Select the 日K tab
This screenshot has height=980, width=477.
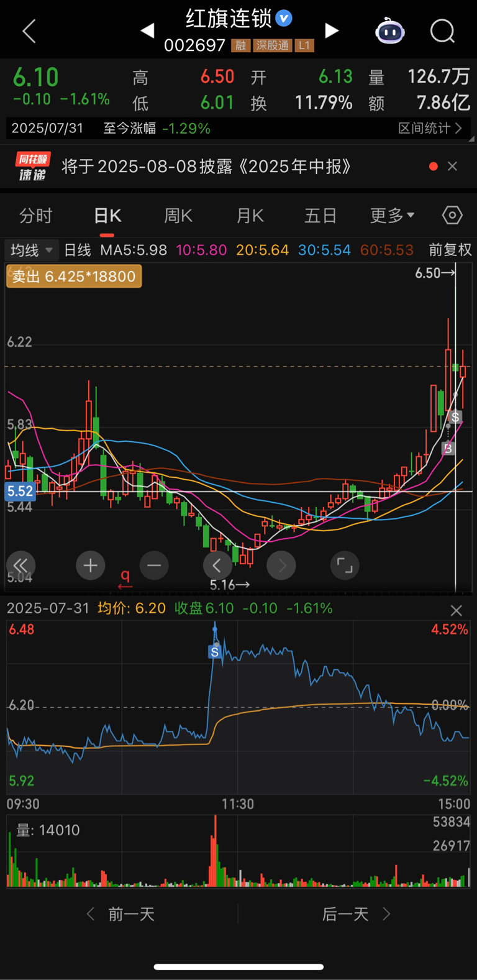107,216
